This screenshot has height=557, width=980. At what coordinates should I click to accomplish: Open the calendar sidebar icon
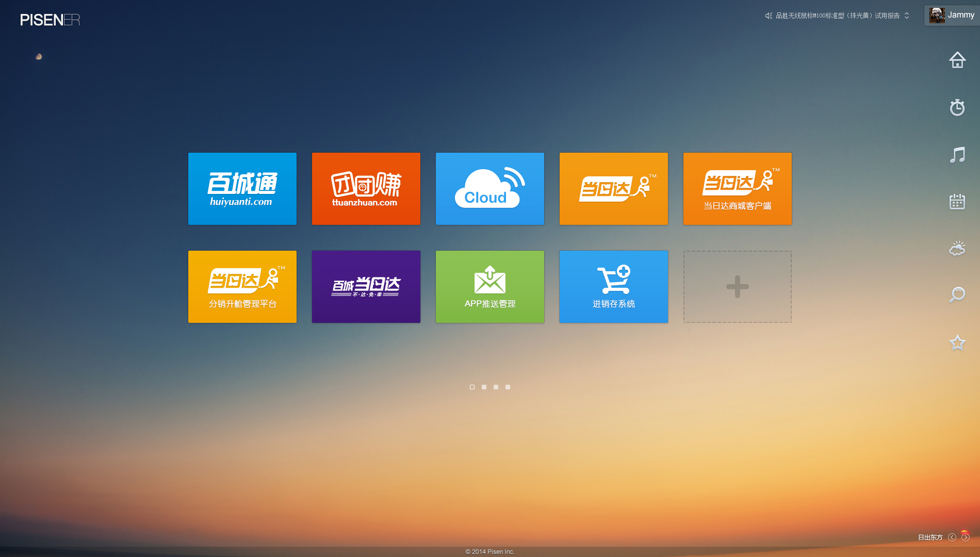tap(957, 202)
